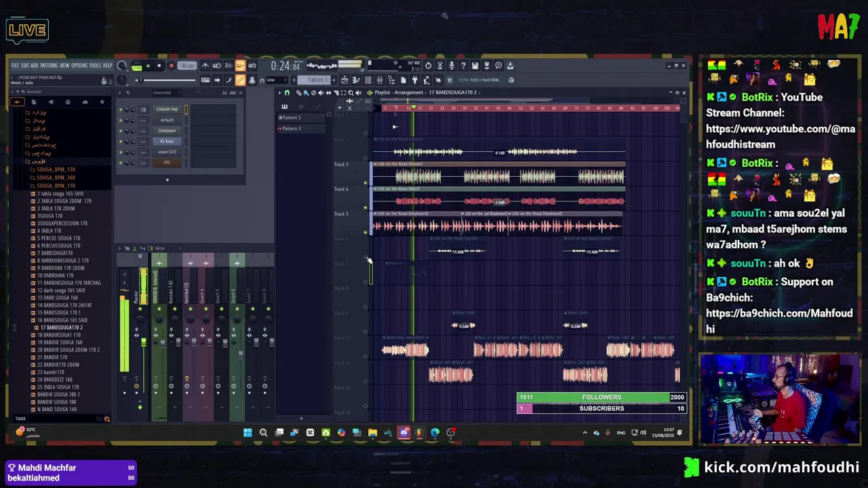Toggle mute switch on Track 3
Viewport: 868px width, 488px height.
pyautogui.click(x=366, y=182)
